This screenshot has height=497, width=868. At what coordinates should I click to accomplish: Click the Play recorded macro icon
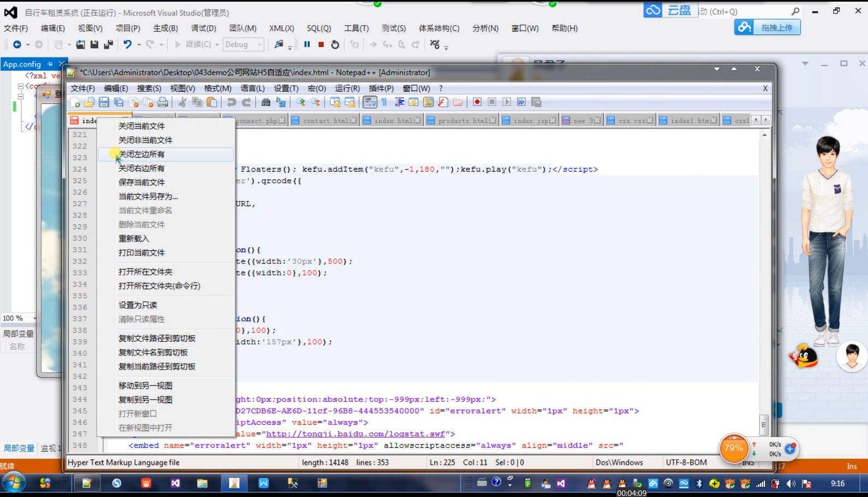coord(507,102)
